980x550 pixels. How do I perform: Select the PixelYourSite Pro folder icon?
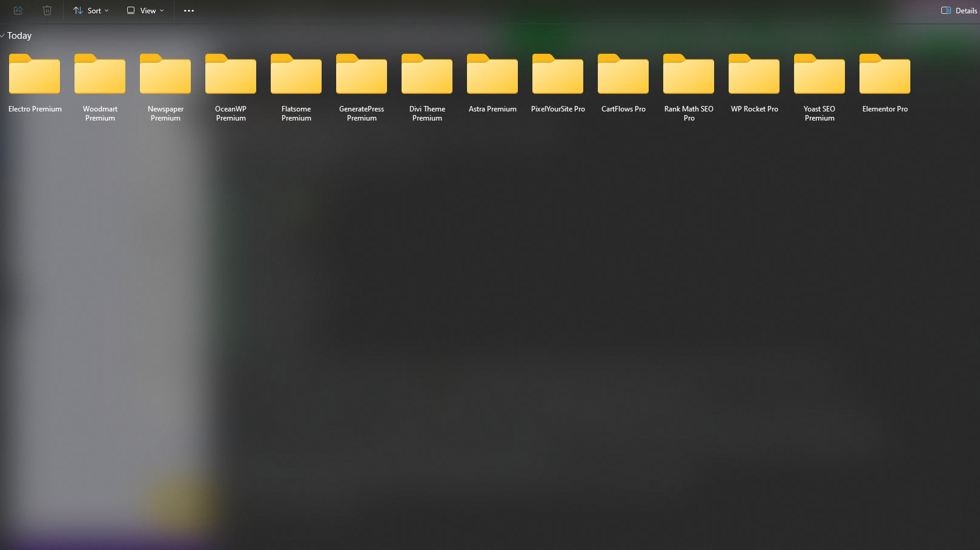558,74
